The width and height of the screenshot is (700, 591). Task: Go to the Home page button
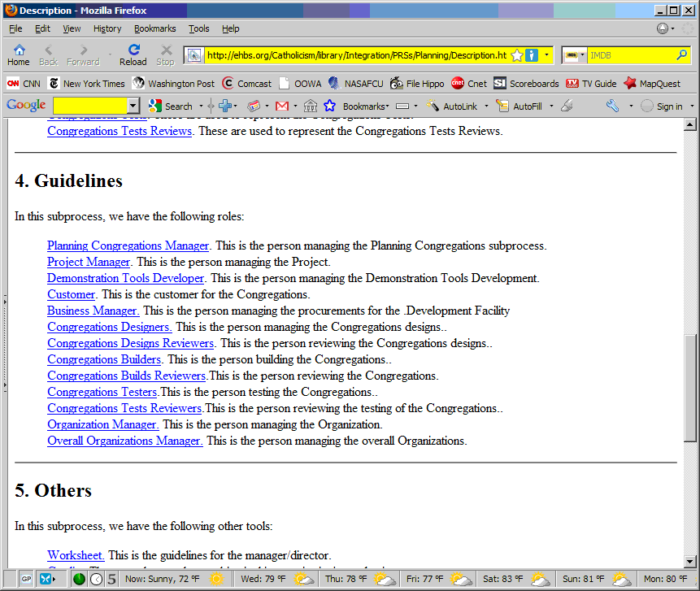pyautogui.click(x=19, y=55)
